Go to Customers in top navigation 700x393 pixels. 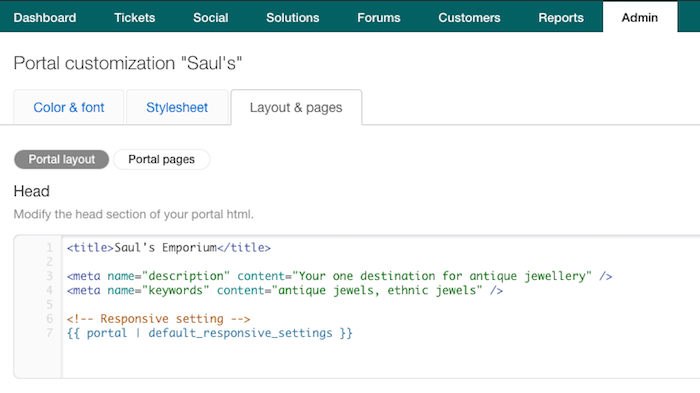[469, 17]
